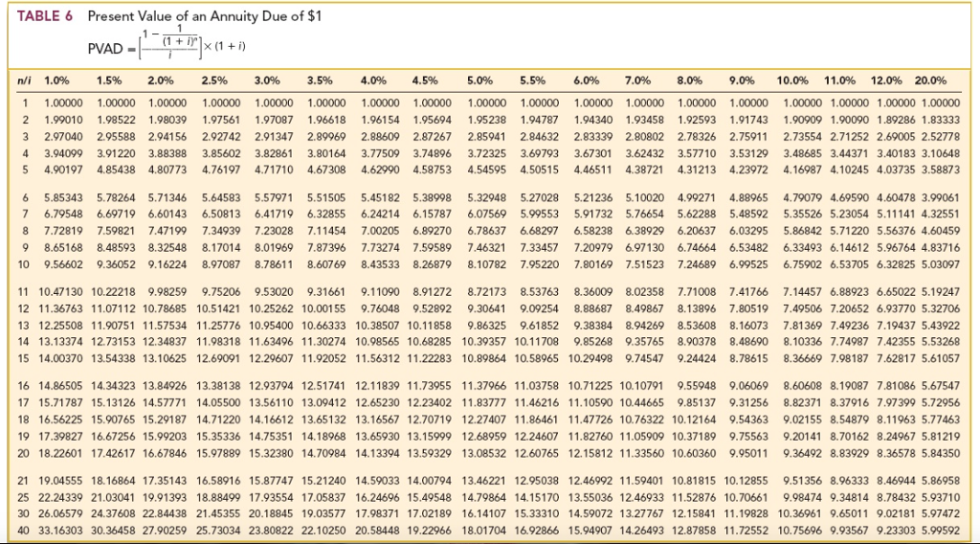Pick cell 13.46221 in row 21
The height and width of the screenshot is (544, 980).
click(x=484, y=482)
